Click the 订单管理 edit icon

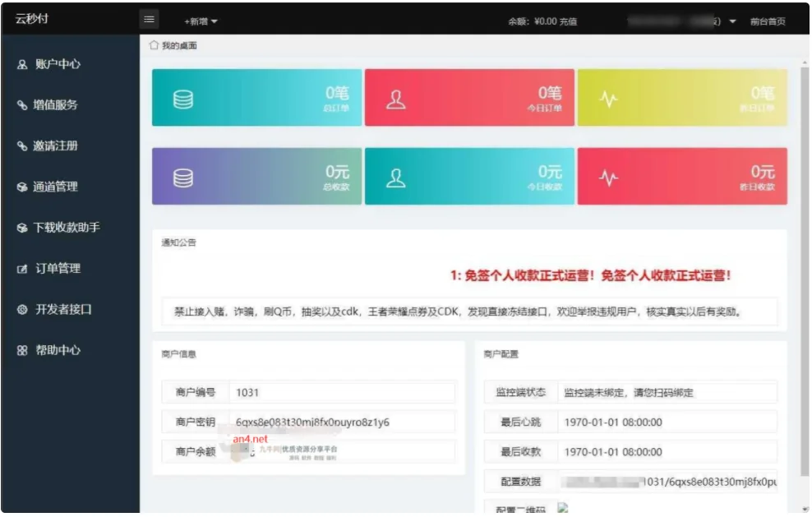(22, 269)
